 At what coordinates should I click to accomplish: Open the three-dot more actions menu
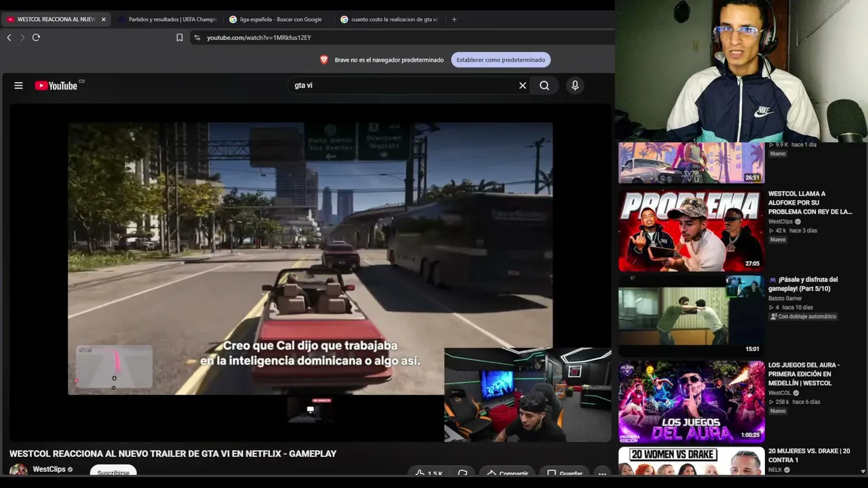(601, 473)
